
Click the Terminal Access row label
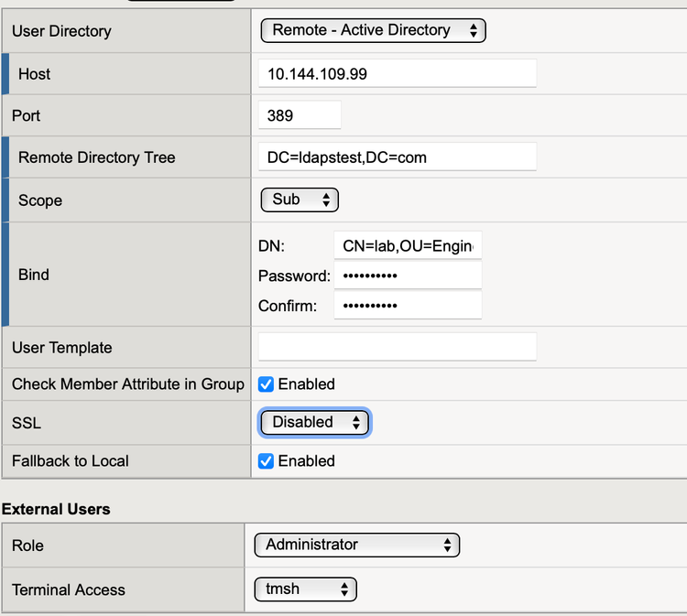pos(69,589)
